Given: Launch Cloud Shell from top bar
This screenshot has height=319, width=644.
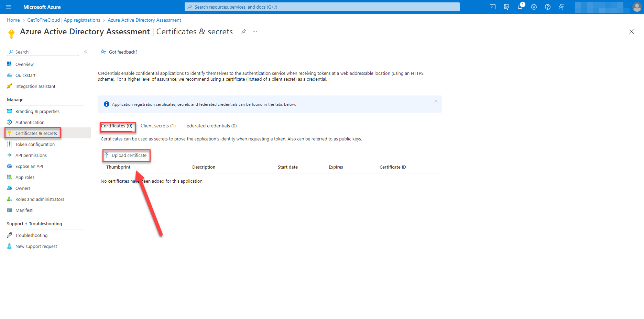Looking at the screenshot, I should (493, 7).
